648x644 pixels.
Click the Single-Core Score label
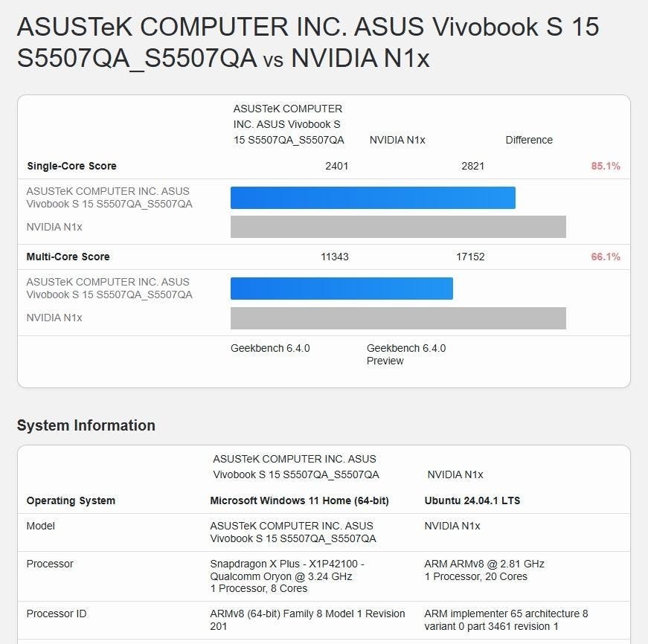coord(71,166)
